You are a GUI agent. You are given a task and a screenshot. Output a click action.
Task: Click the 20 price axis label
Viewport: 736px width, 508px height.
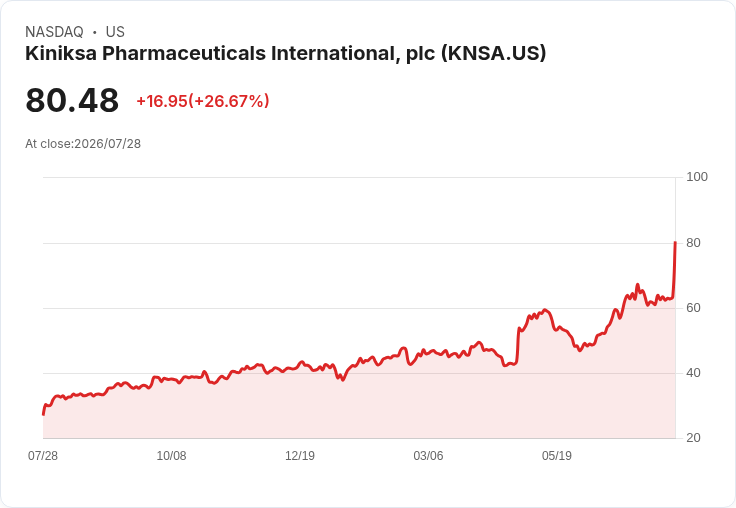(693, 438)
